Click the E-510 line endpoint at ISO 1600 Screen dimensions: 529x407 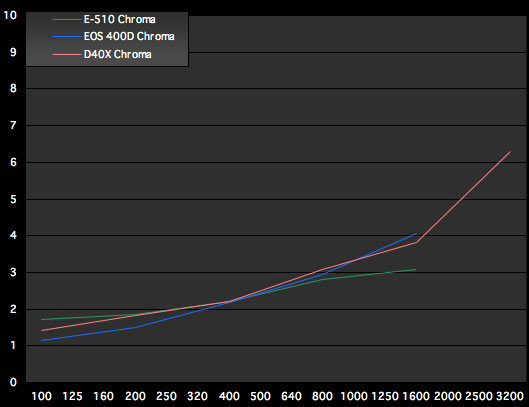point(416,269)
